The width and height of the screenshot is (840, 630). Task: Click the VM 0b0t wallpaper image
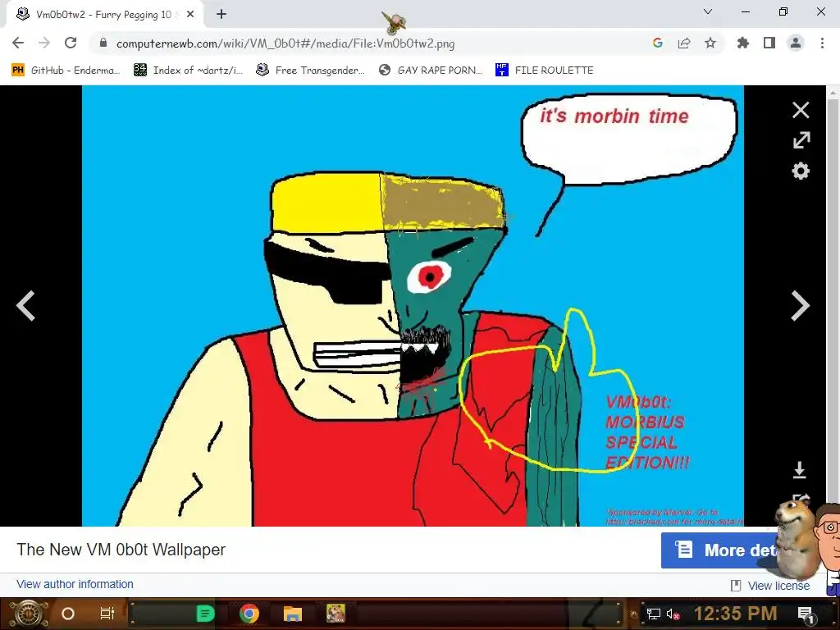click(413, 306)
